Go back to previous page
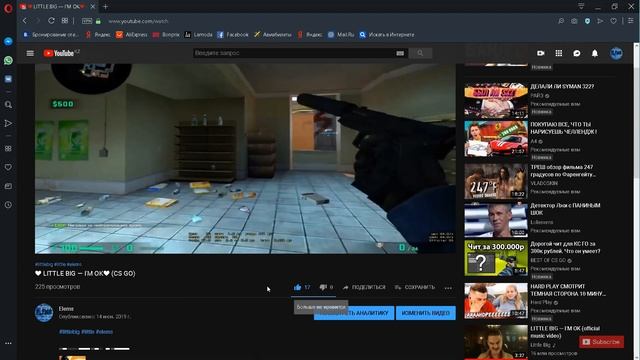The width and height of the screenshot is (640, 360). coord(25,21)
